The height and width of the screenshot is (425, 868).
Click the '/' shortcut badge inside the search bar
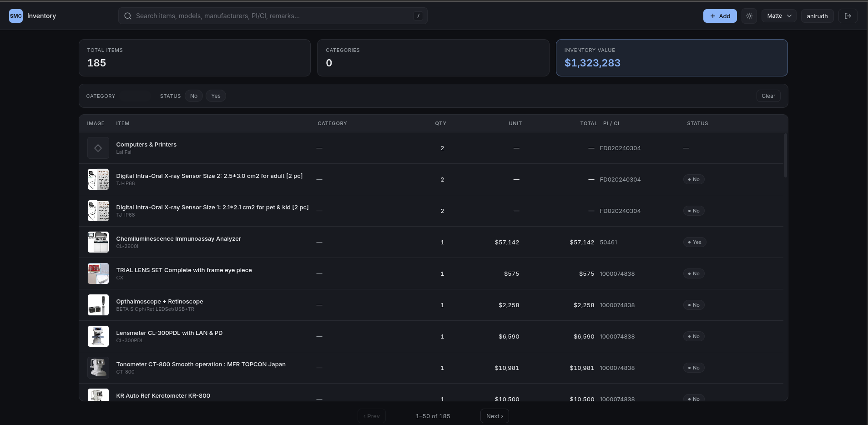tap(419, 15)
